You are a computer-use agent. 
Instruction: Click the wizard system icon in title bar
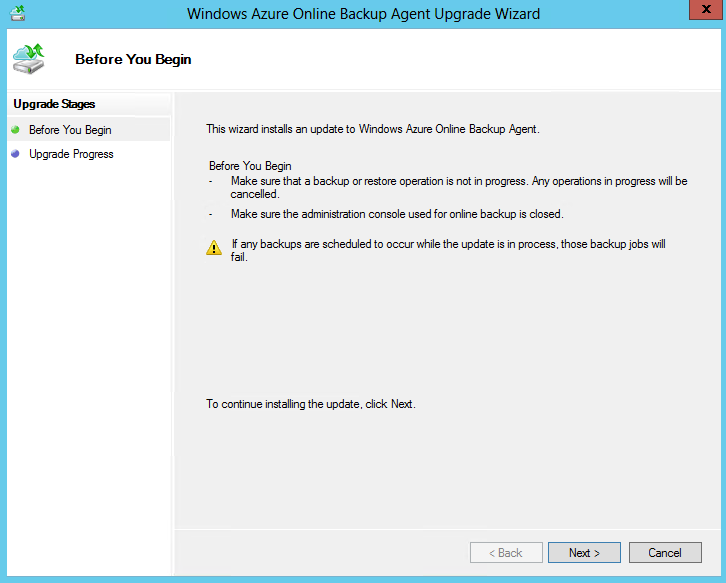click(17, 14)
